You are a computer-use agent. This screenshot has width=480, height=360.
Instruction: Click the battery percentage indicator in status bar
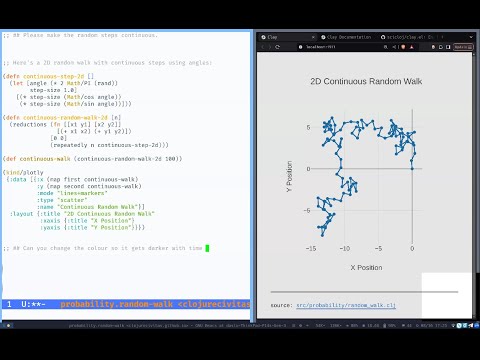[x=390, y=325]
